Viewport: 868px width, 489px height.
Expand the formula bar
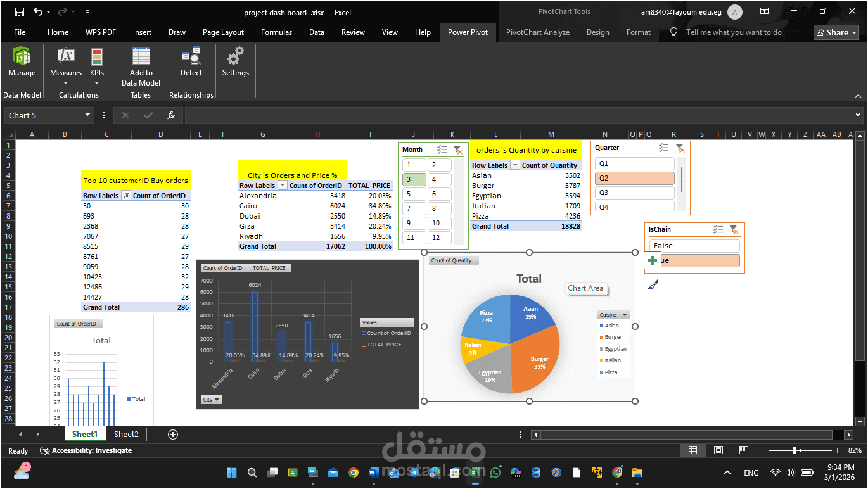pyautogui.click(x=859, y=115)
